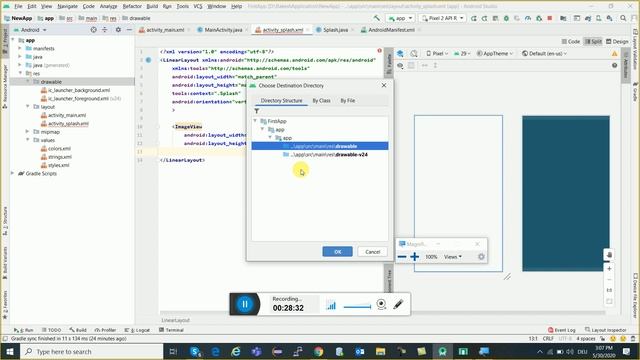Open the API 29 version dropdown
The image size is (640, 360).
(x=462, y=53)
